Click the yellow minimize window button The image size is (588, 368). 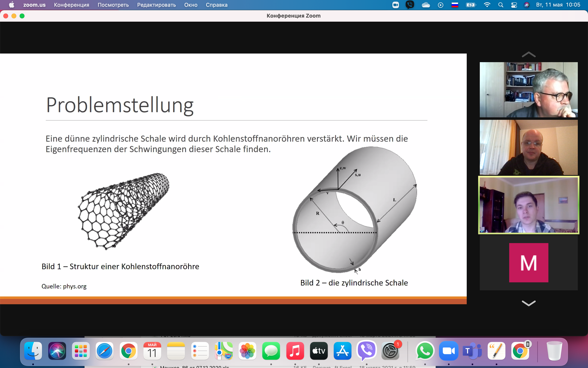pos(14,16)
